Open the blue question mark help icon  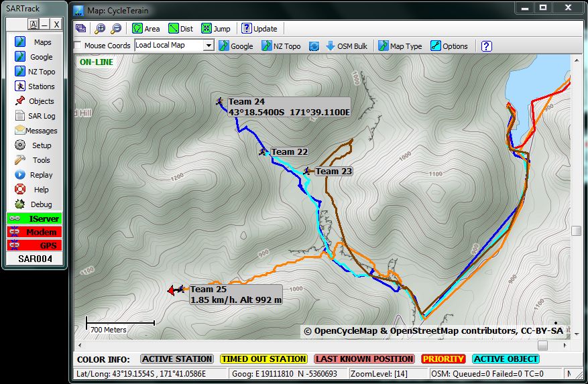[487, 46]
